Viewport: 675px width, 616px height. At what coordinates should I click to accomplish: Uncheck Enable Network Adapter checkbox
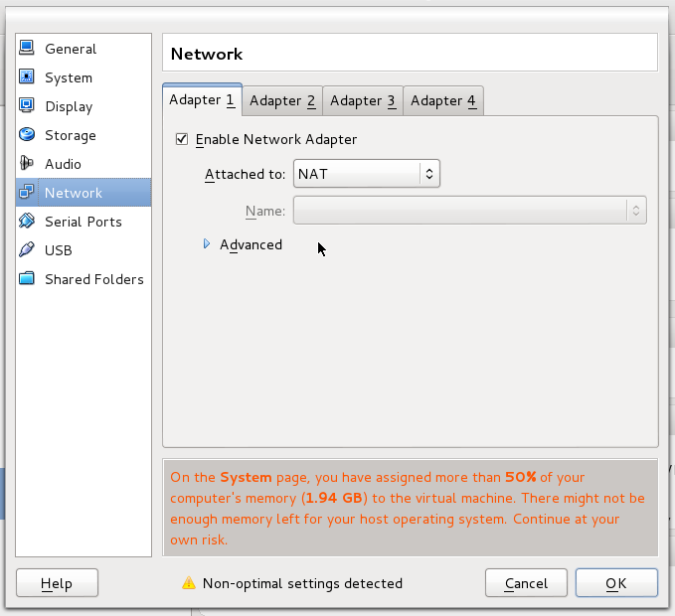(x=182, y=139)
